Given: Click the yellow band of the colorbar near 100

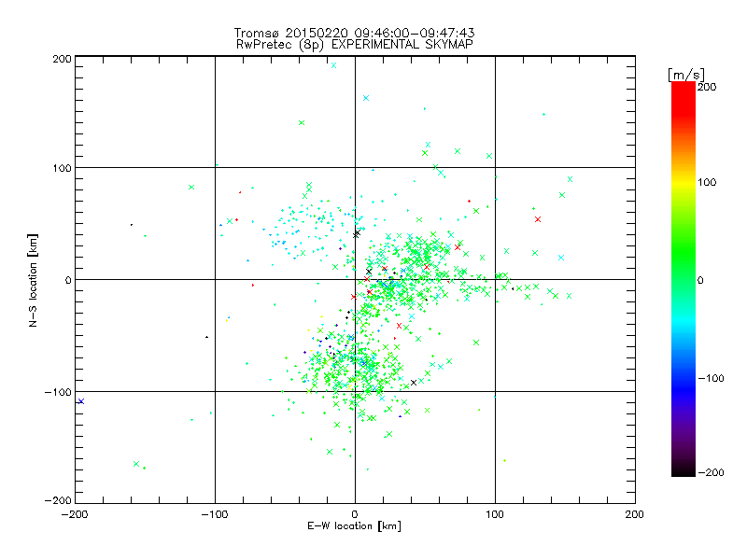Looking at the screenshot, I should click(684, 183).
